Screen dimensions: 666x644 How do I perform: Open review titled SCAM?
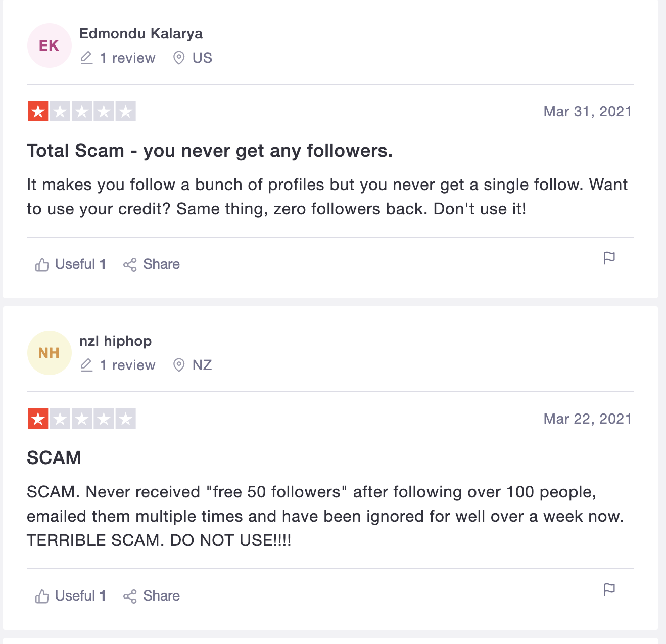pos(54,458)
